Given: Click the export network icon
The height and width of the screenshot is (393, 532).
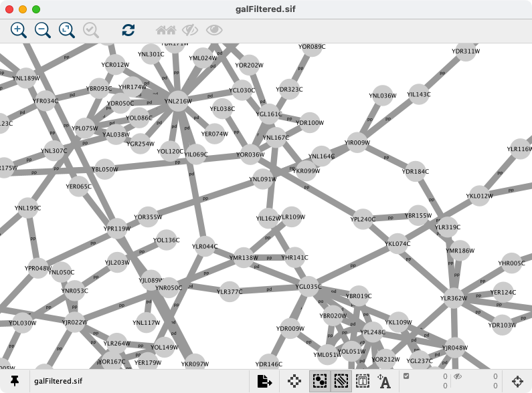Looking at the screenshot, I should [x=265, y=381].
